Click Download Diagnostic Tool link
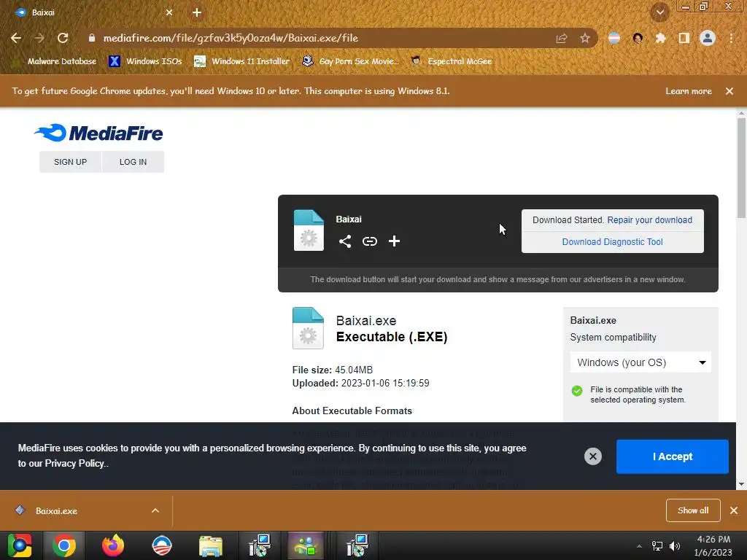Image resolution: width=747 pixels, height=560 pixels. point(612,242)
